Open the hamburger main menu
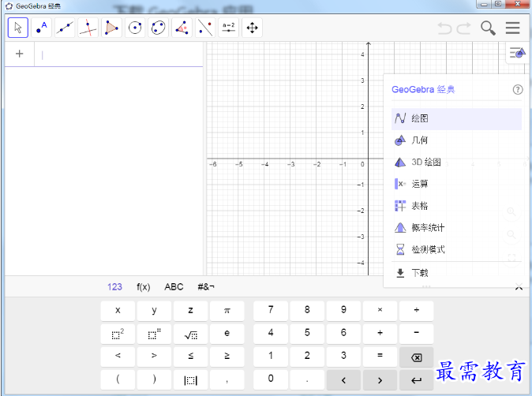The image size is (532, 396). tap(512, 28)
